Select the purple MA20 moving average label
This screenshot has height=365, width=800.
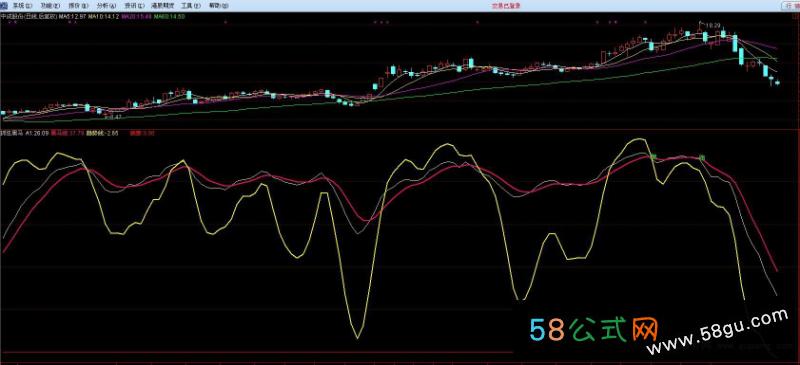[x=136, y=17]
